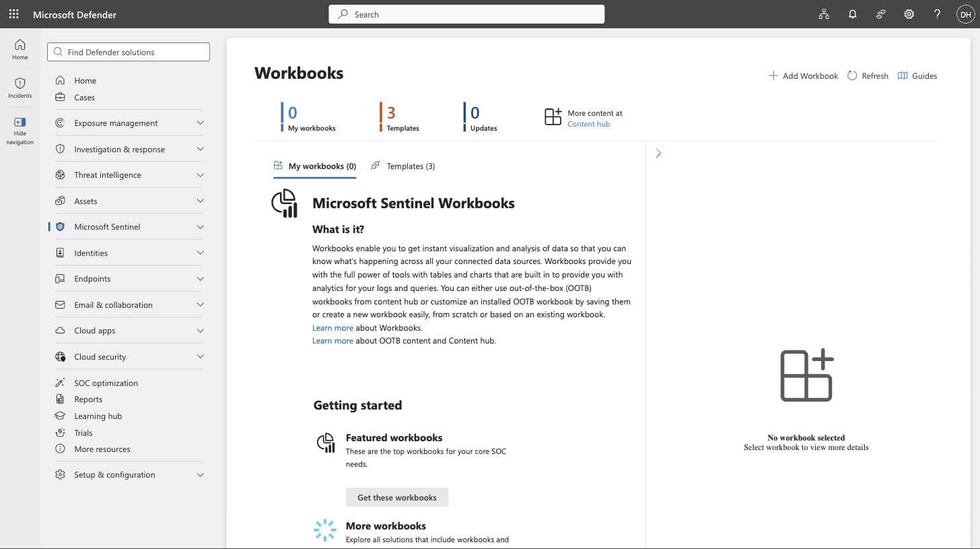Click the Cloud security icon
This screenshot has width=980, height=549.
tap(60, 356)
